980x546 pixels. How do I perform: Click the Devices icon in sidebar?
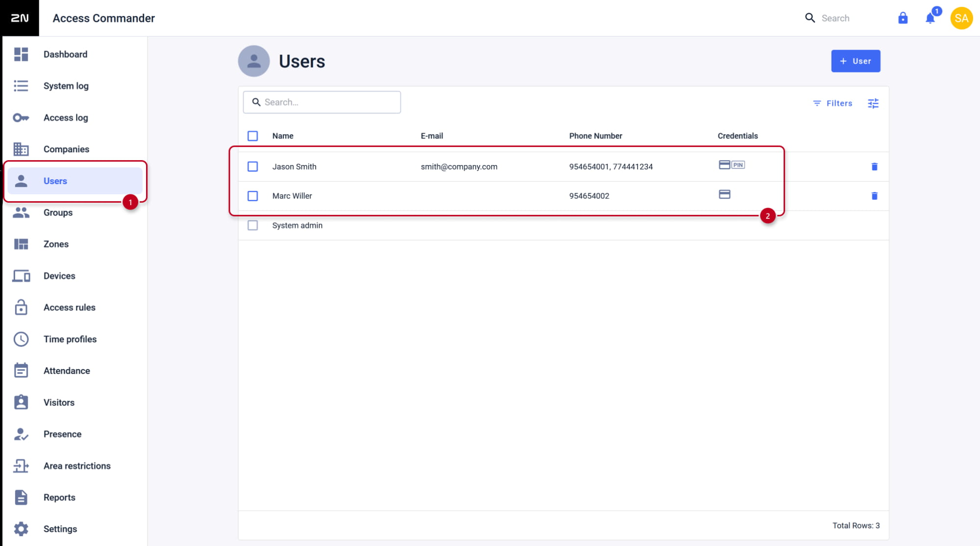click(x=21, y=276)
